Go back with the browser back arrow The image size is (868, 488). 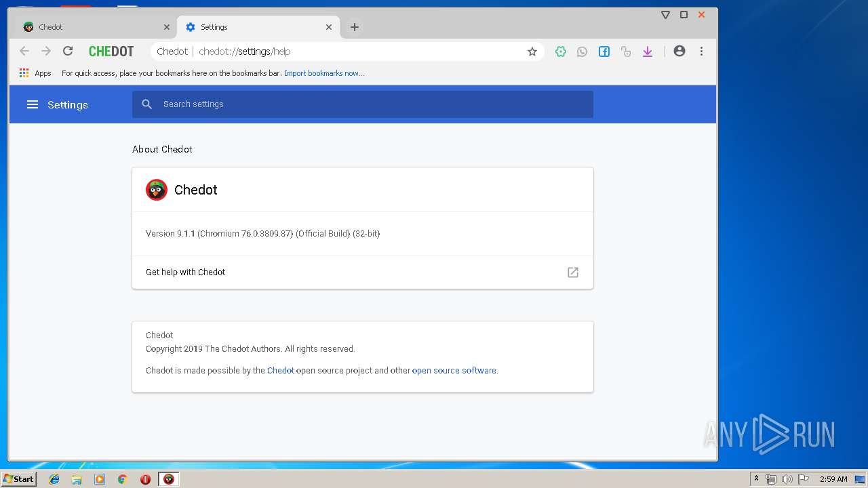point(24,51)
